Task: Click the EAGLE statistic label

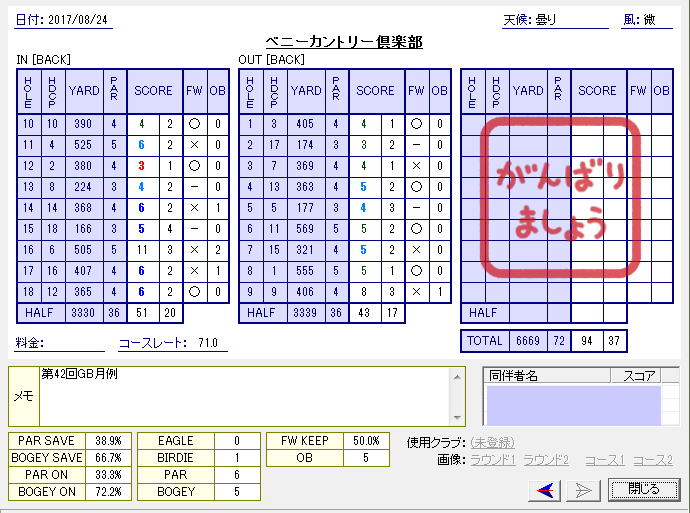Action: click(x=176, y=441)
